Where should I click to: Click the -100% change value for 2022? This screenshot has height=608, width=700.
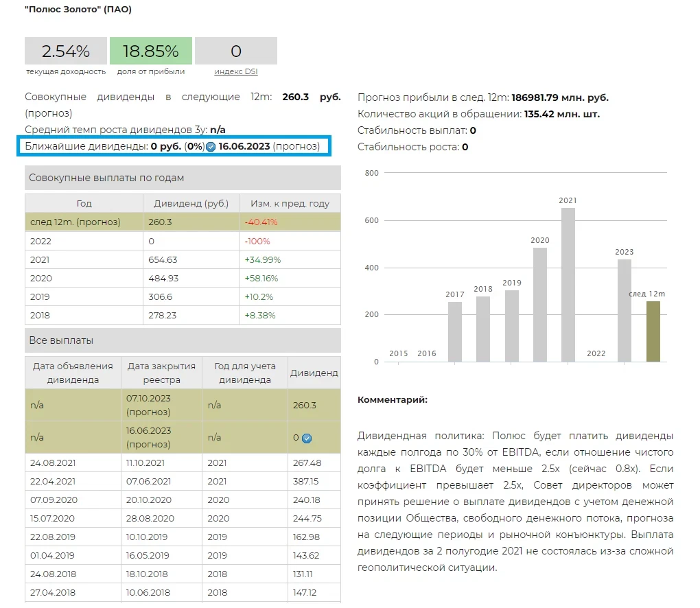point(257,242)
